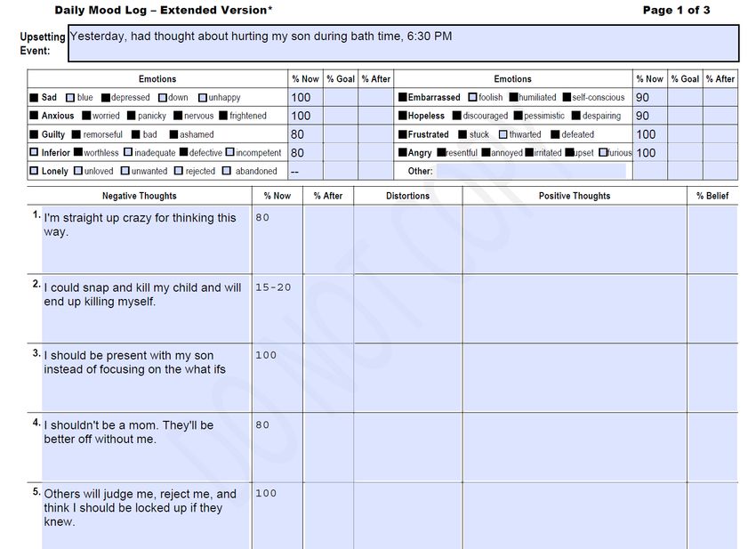The image size is (756, 549).
Task: Toggle the self-conscious checkbox
Action: [x=567, y=97]
